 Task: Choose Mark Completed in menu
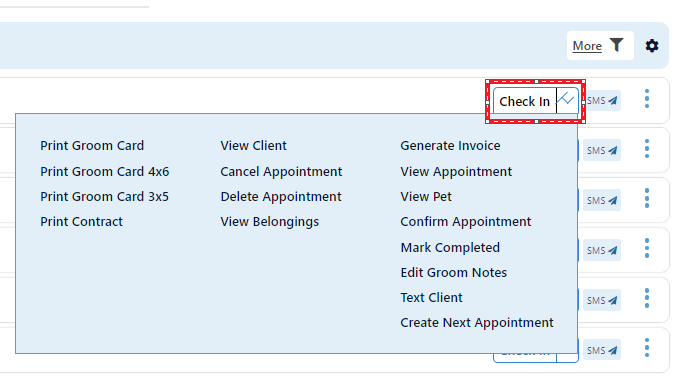(x=450, y=248)
